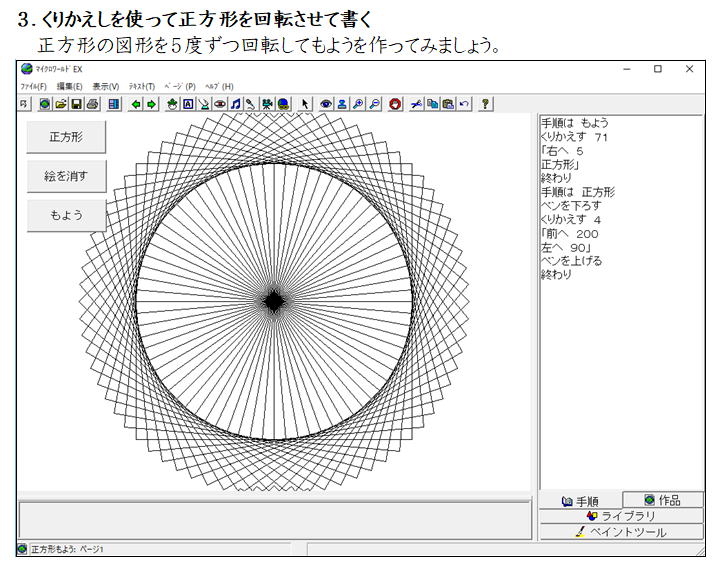
Task: Insert video with the movie camera icon
Action: (x=267, y=104)
